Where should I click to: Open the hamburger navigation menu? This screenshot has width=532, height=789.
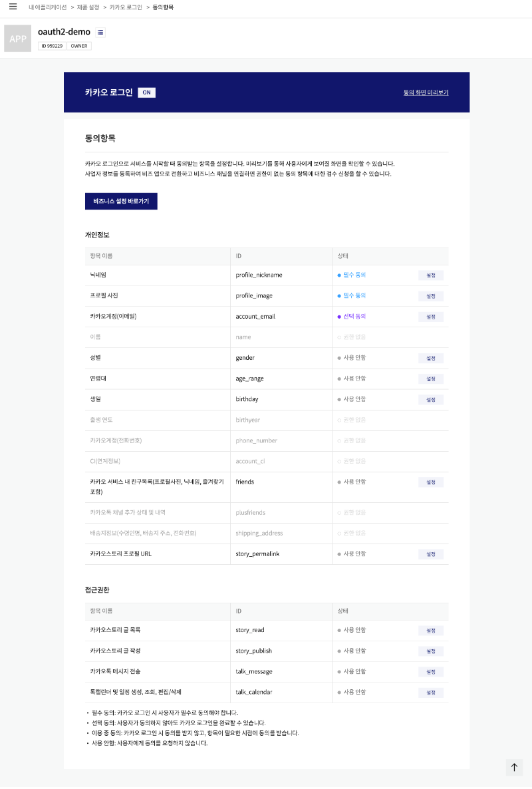pos(13,7)
